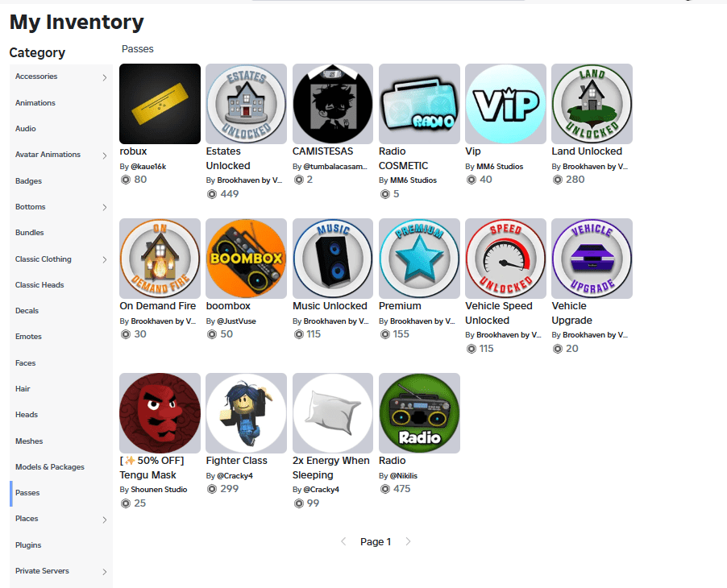
Task: Open the robux gold ticket thumbnail
Action: point(160,104)
